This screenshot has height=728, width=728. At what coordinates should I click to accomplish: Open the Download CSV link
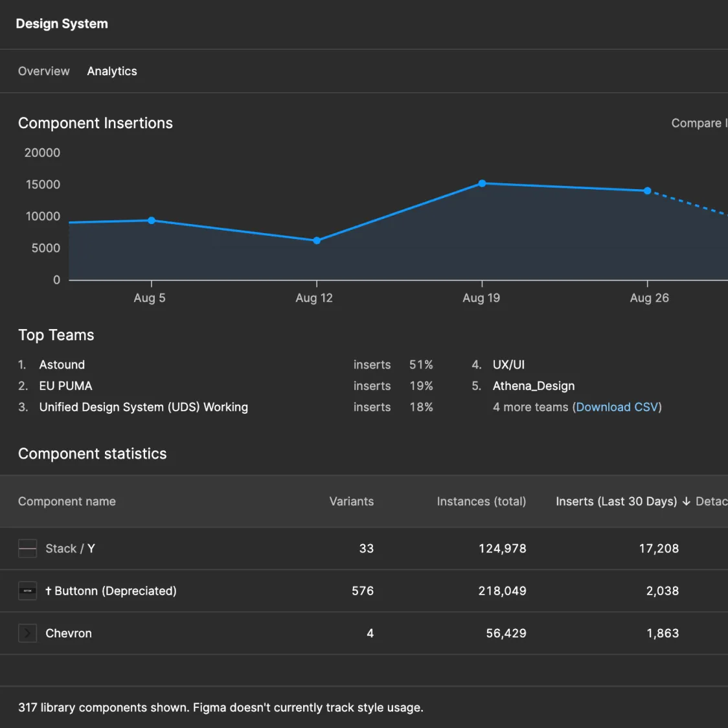617,407
